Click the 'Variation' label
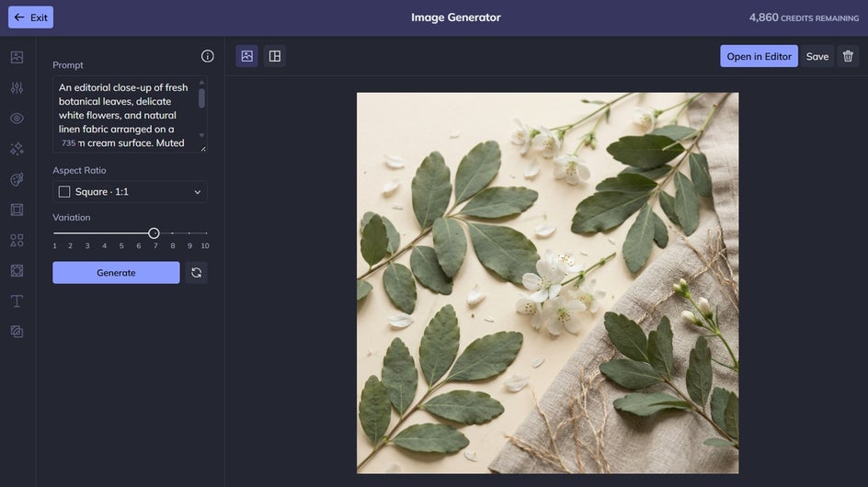Viewport: 868px width, 487px height. pos(72,218)
